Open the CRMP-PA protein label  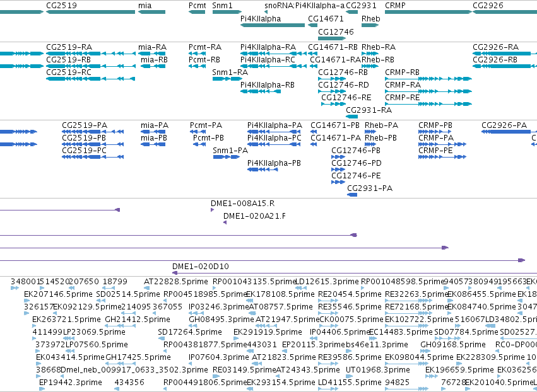tap(436, 138)
